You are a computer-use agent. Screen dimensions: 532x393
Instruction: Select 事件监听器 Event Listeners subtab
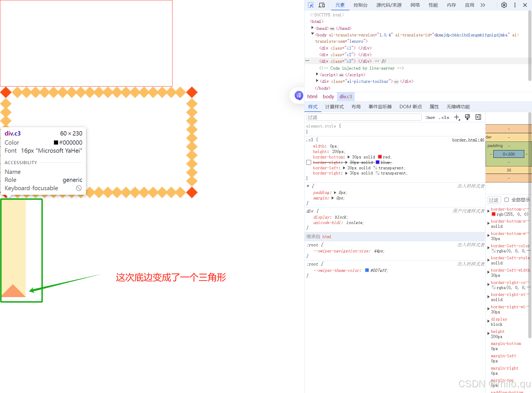click(380, 107)
